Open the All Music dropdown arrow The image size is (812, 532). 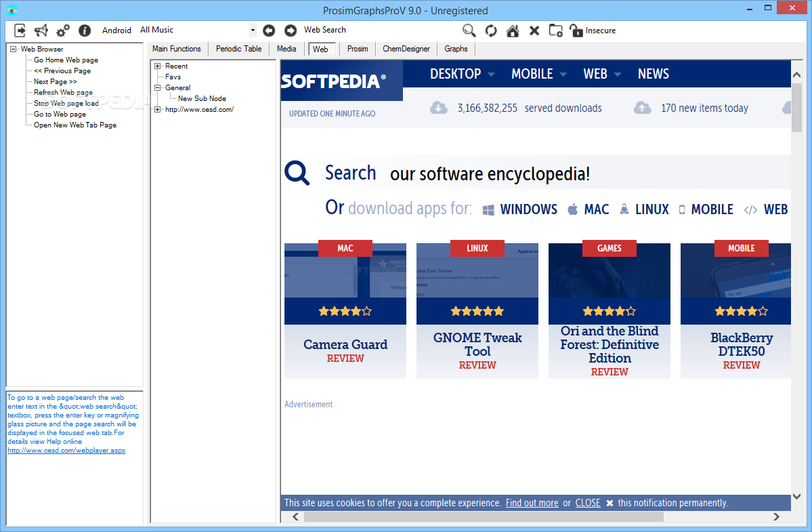253,30
